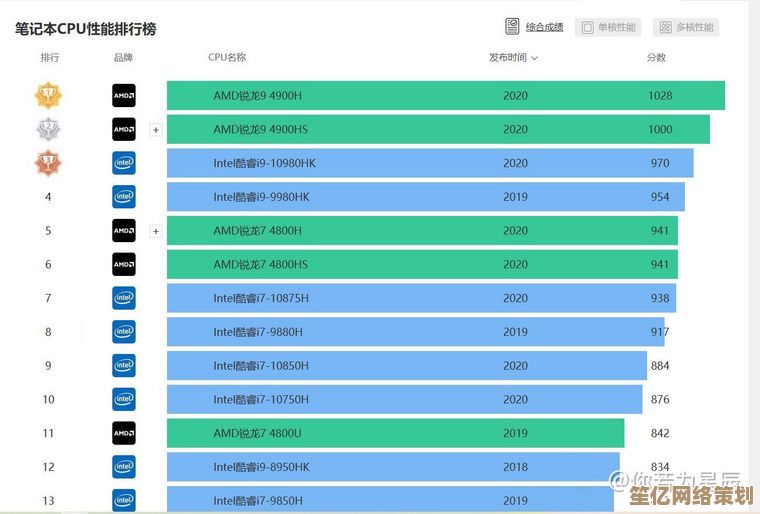Click the silver second-place medal icon
Viewport: 760px width, 514px height.
(48, 129)
